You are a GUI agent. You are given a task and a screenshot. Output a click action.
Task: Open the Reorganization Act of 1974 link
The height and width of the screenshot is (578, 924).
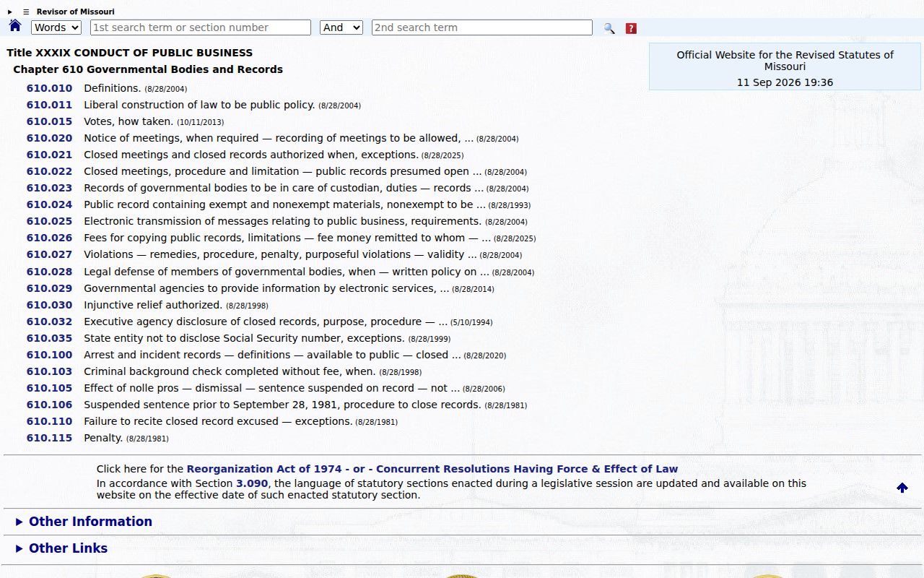click(x=264, y=469)
